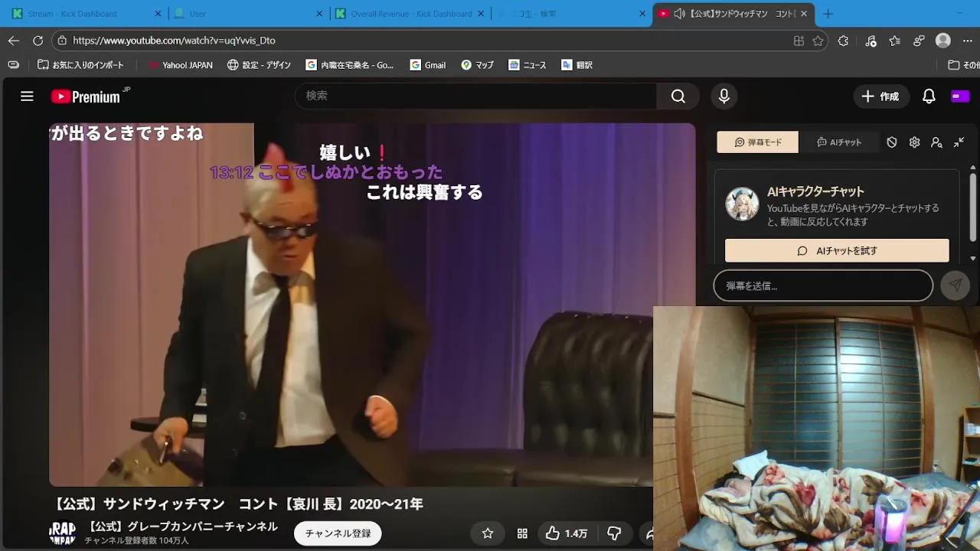Click split screen icon in address bar
The image size is (980, 551).
[799, 41]
